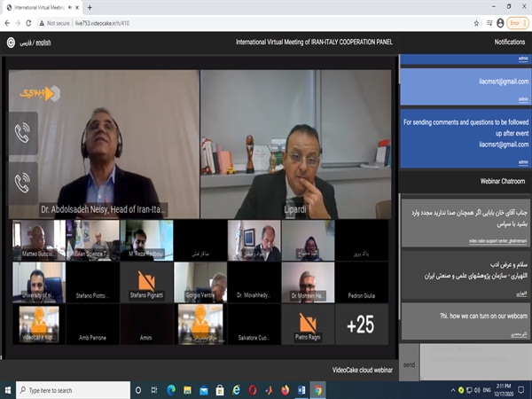The height and width of the screenshot is (399, 532).
Task: Click the Error update button in Chrome
Action: coord(518,23)
